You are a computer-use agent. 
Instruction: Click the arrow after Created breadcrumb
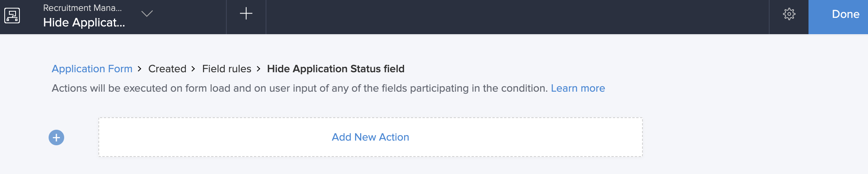click(x=193, y=69)
